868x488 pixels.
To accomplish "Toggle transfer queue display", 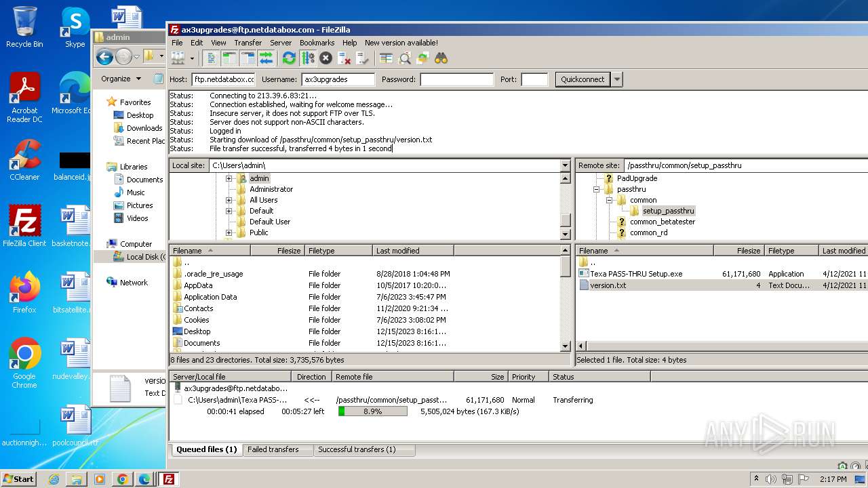I will [x=266, y=58].
